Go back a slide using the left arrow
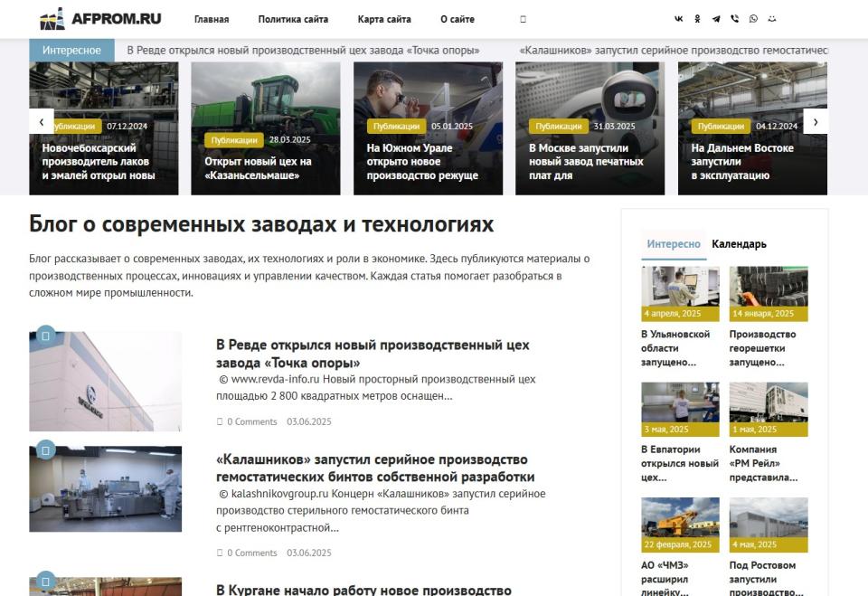The width and height of the screenshot is (868, 596). tap(42, 119)
